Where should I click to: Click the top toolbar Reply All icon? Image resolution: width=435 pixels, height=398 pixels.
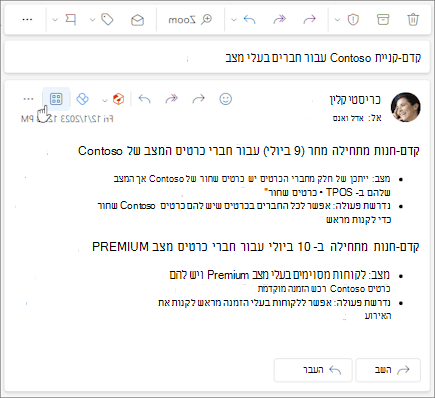(x=279, y=20)
